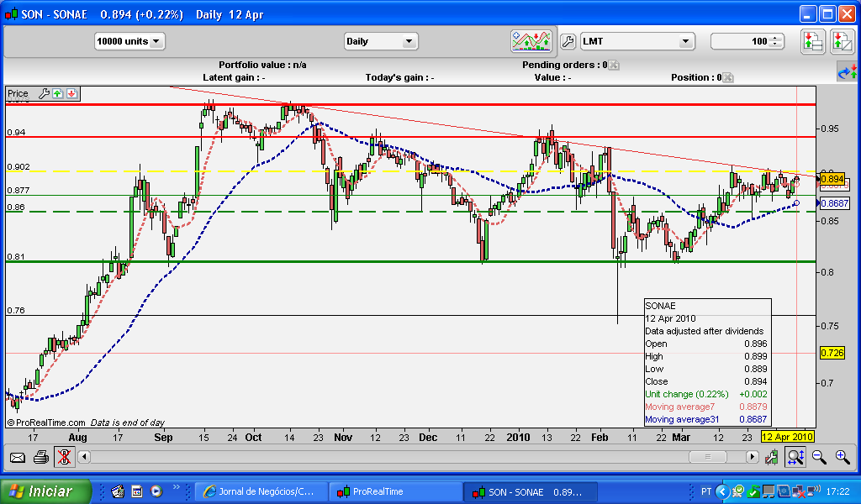The width and height of the screenshot is (861, 504).
Task: Expand the quick launch chevron
Action: pos(177,487)
